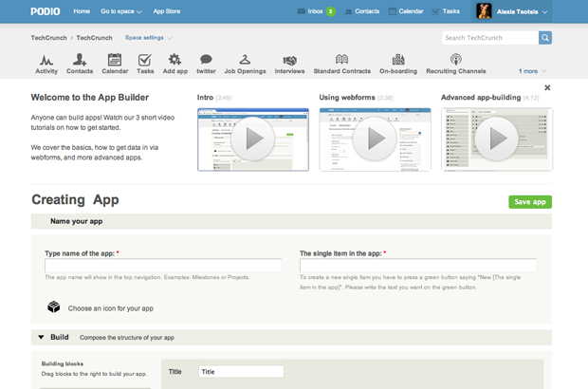Click the green Save app button
The image size is (588, 389).
(x=529, y=201)
